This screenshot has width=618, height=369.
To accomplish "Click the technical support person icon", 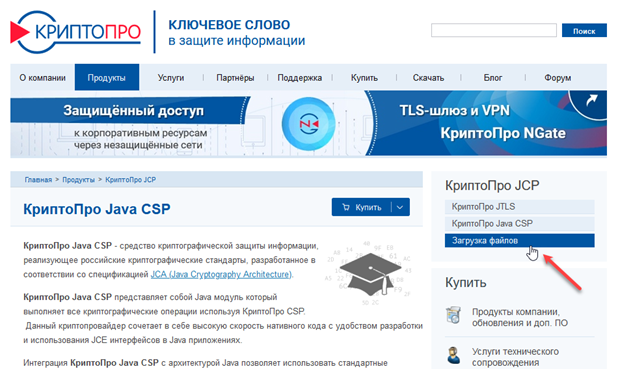I will point(453,355).
